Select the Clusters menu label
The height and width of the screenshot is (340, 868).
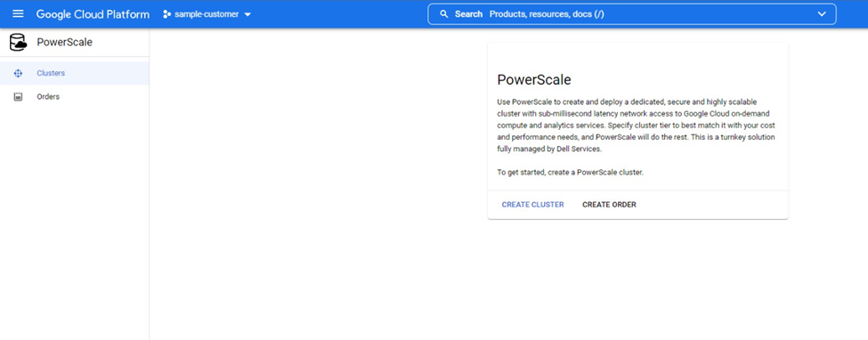51,73
